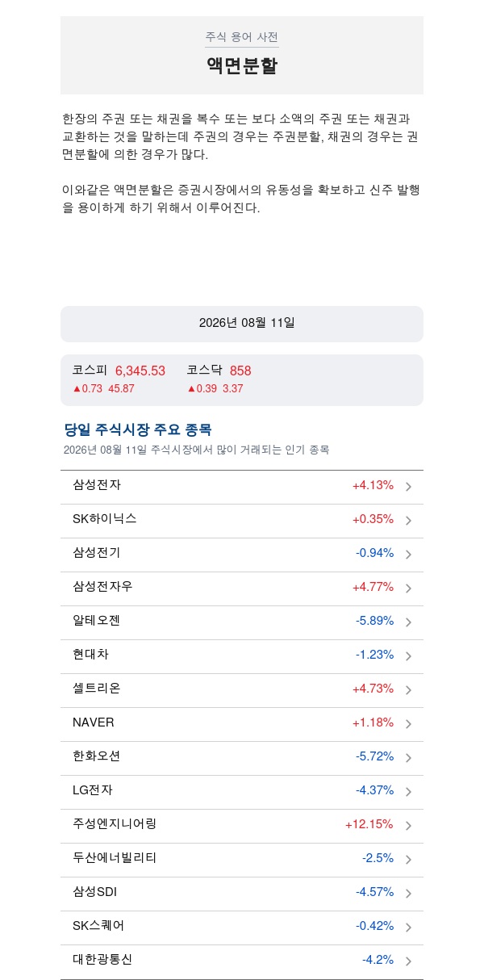Click the 코스닥 index value 858
The height and width of the screenshot is (980, 484).
240,371
